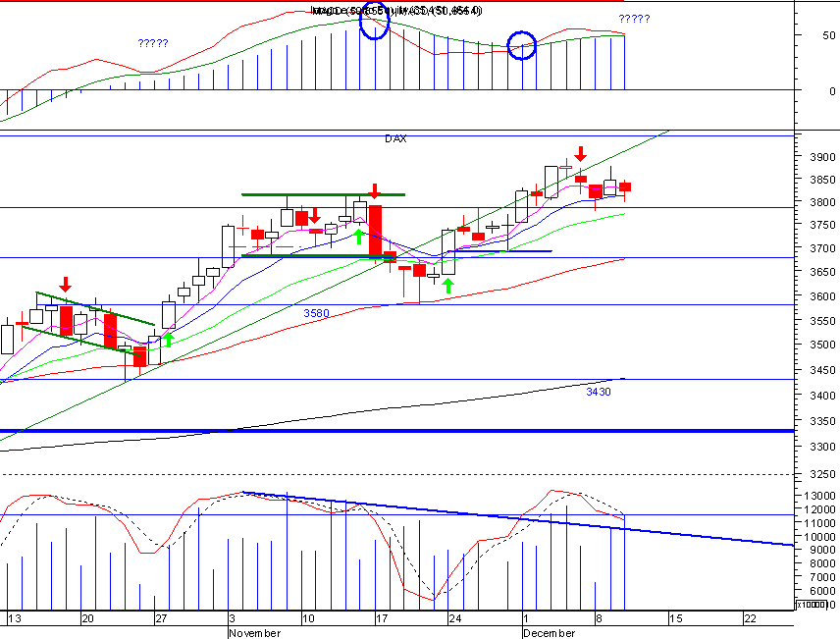
Task: Select the 3300 price axis label
Action: pyautogui.click(x=822, y=447)
